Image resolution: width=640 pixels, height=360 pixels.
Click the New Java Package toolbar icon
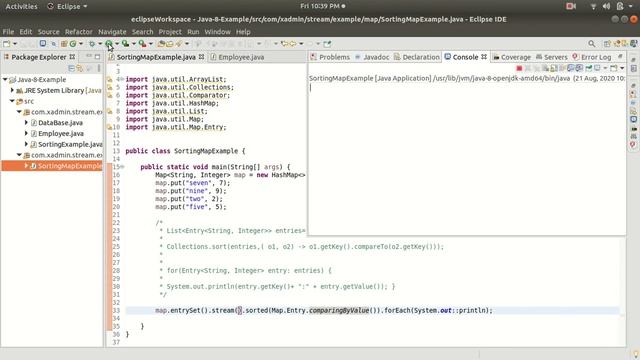(64, 44)
